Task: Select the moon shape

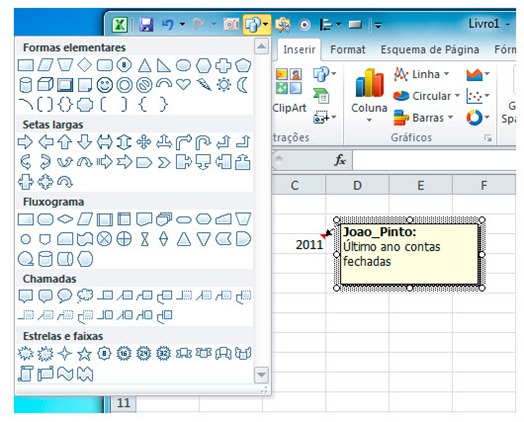Action: tap(243, 85)
